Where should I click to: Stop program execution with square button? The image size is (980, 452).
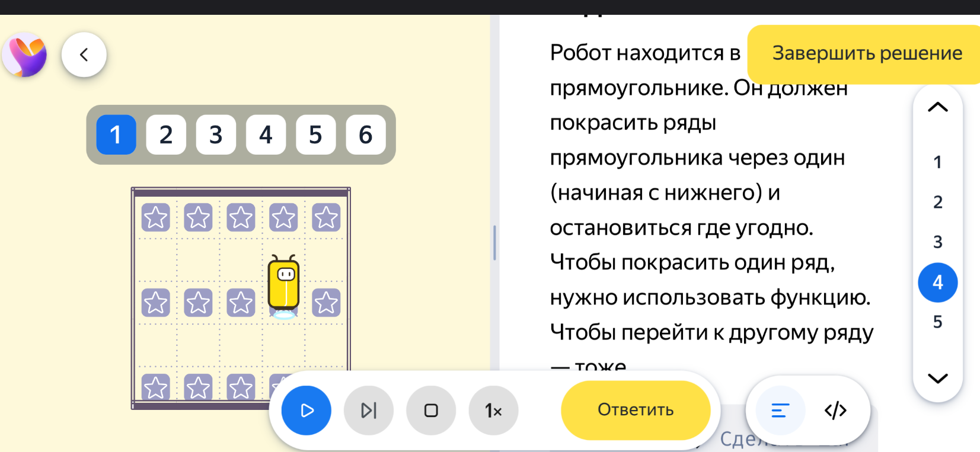tap(431, 410)
